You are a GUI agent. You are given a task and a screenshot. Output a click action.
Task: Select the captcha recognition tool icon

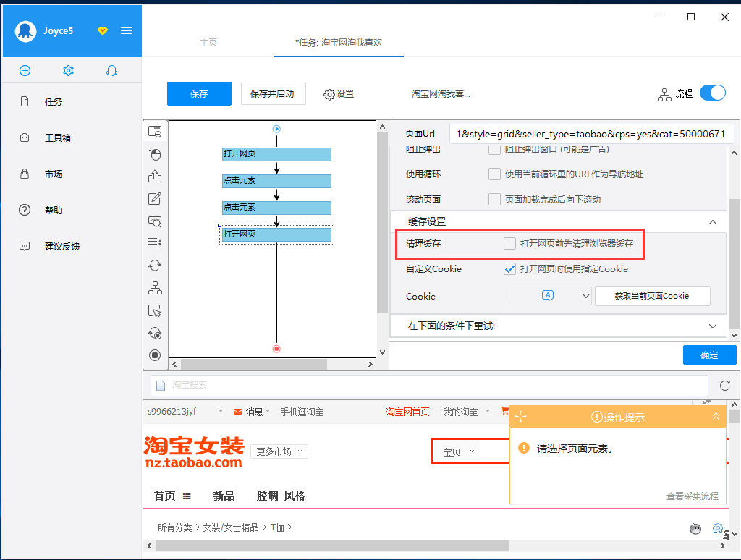[x=155, y=221]
